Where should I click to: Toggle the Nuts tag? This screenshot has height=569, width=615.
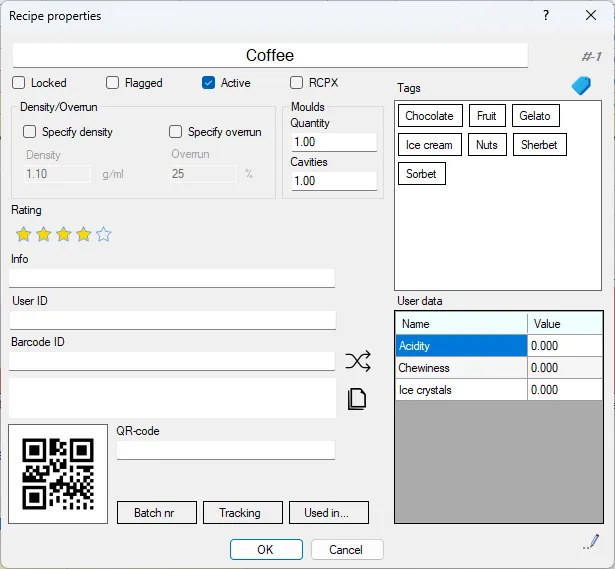coord(487,145)
